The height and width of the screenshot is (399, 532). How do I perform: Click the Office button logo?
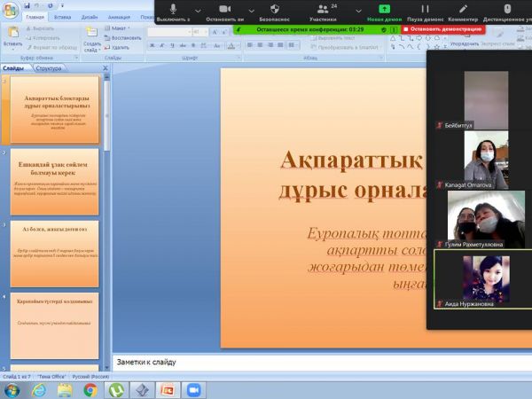[11, 11]
